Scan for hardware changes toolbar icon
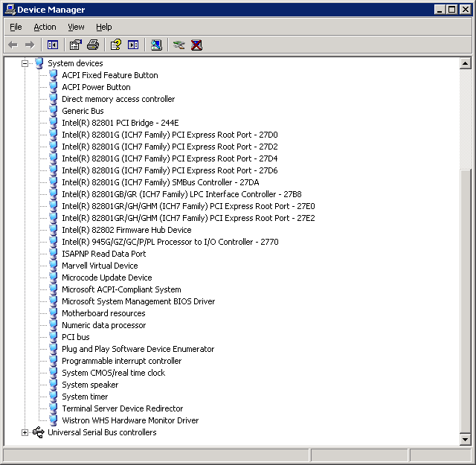The width and height of the screenshot is (476, 465). coord(156,45)
